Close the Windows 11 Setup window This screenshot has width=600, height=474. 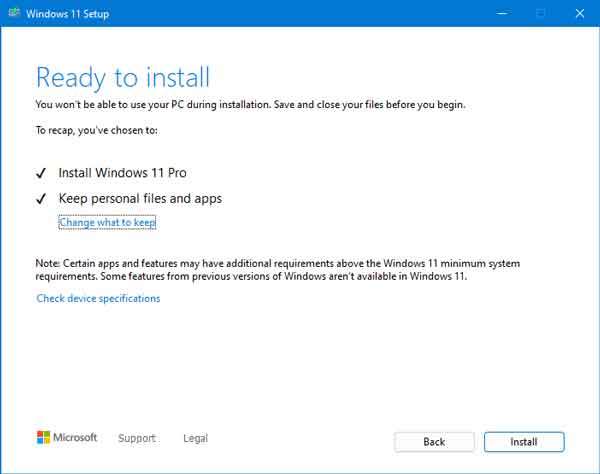pyautogui.click(x=580, y=13)
